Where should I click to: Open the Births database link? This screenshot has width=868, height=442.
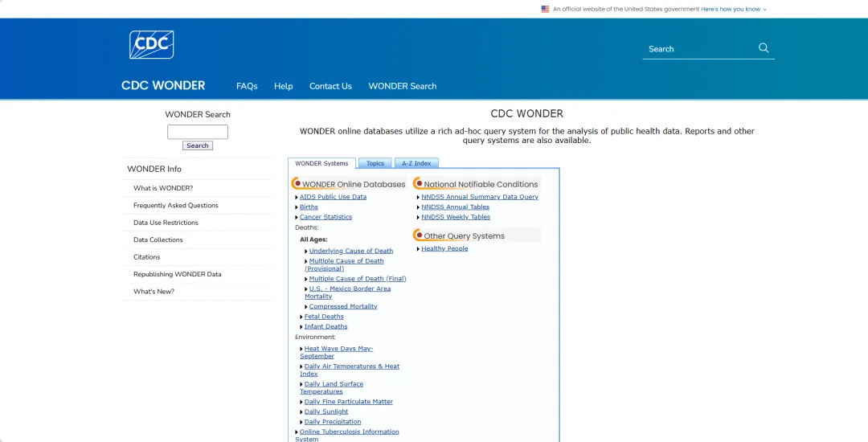(309, 207)
